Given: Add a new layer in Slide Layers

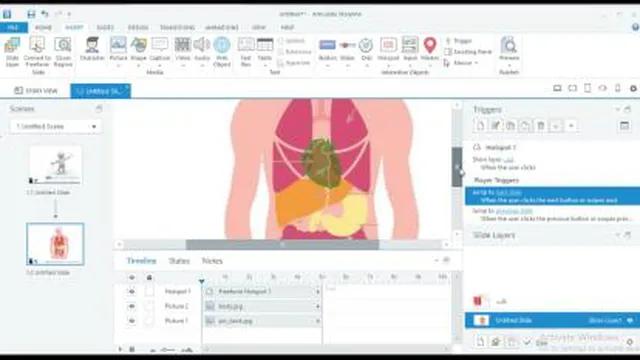Looking at the screenshot, I should pyautogui.click(x=480, y=342).
